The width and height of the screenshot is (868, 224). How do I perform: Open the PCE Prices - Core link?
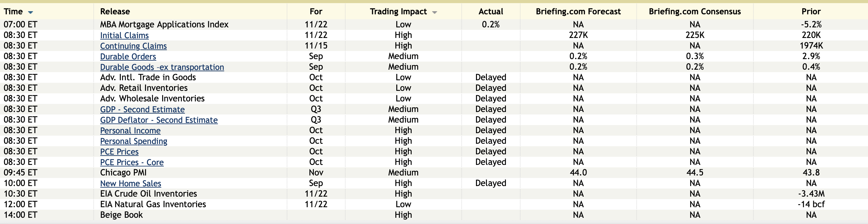[x=132, y=162]
